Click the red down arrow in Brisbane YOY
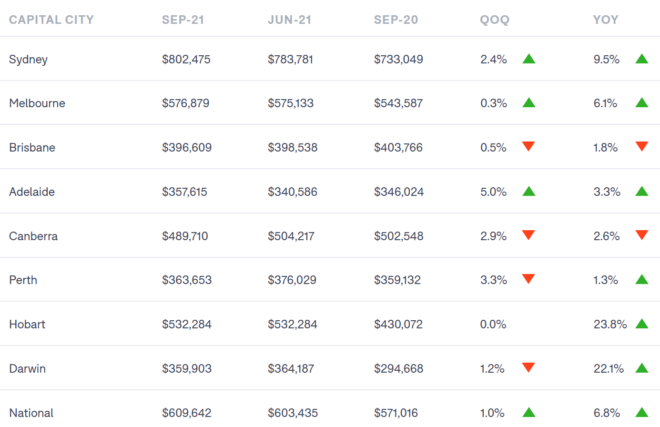 [640, 147]
